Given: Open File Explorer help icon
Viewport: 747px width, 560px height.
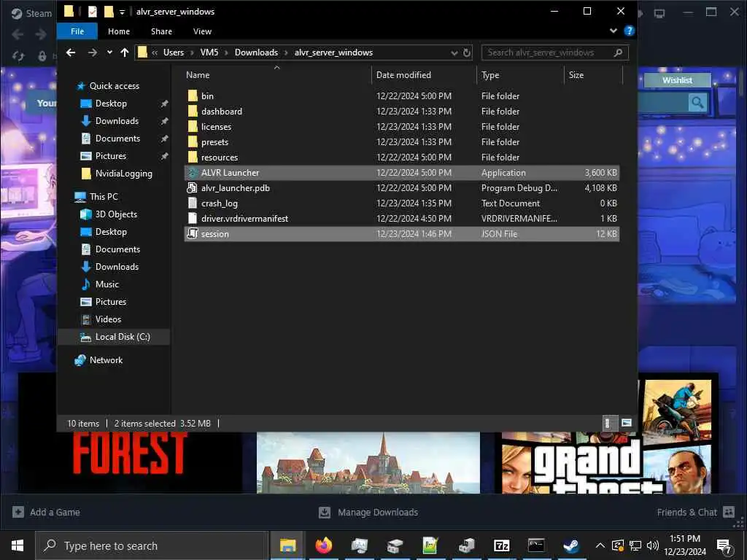Looking at the screenshot, I should pyautogui.click(x=629, y=31).
